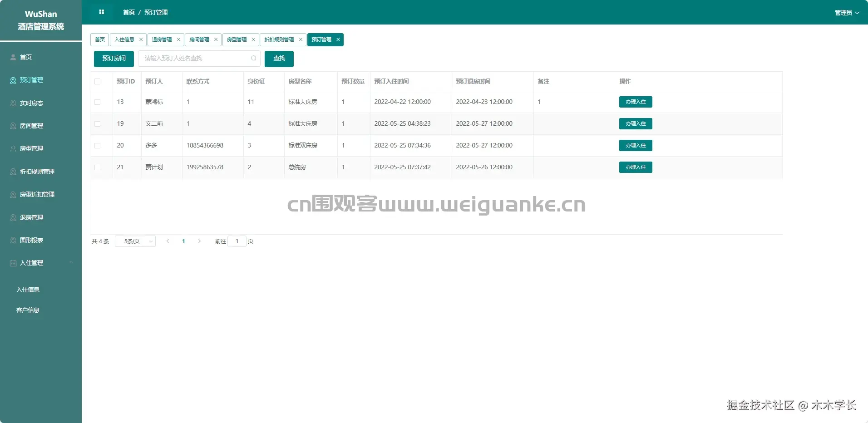Image resolution: width=868 pixels, height=423 pixels.
Task: Check the row for booking ID 20
Action: pos(97,146)
